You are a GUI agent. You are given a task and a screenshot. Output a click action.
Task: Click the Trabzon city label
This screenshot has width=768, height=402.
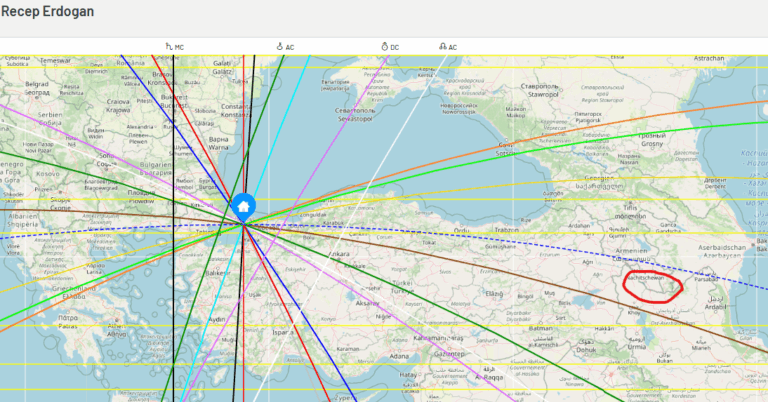(506, 230)
